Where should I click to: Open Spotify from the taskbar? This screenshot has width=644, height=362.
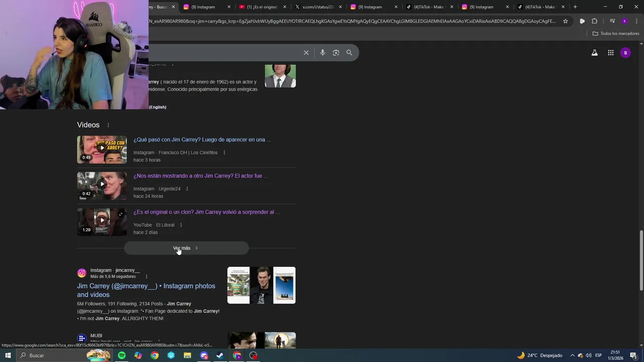(x=122, y=355)
